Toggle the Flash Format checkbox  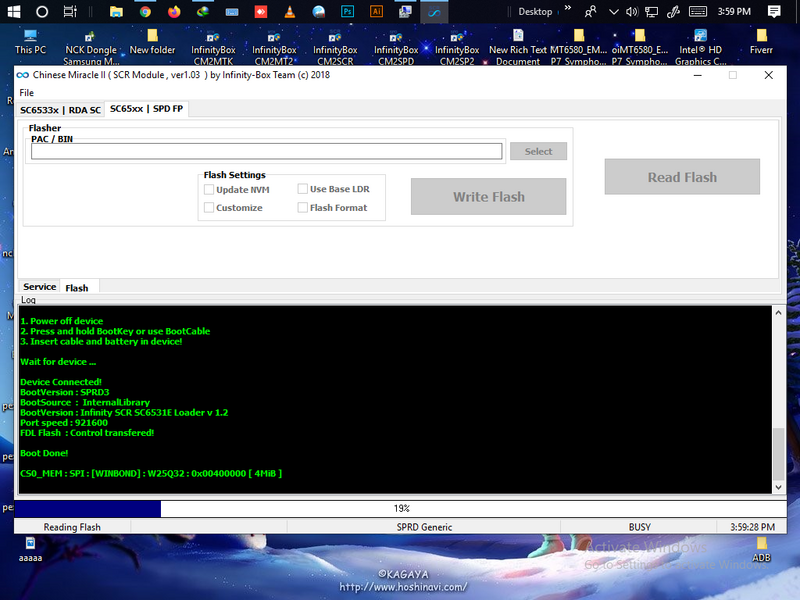(x=303, y=208)
